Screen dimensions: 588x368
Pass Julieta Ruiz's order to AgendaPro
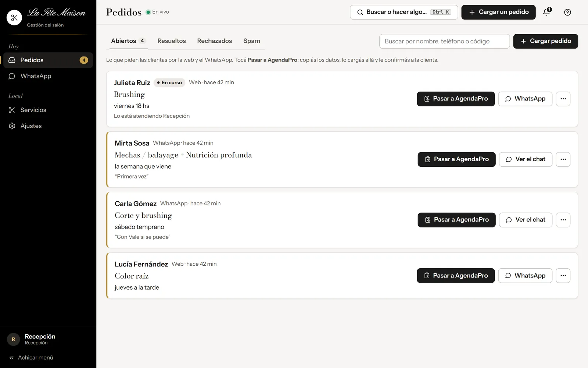coord(456,99)
